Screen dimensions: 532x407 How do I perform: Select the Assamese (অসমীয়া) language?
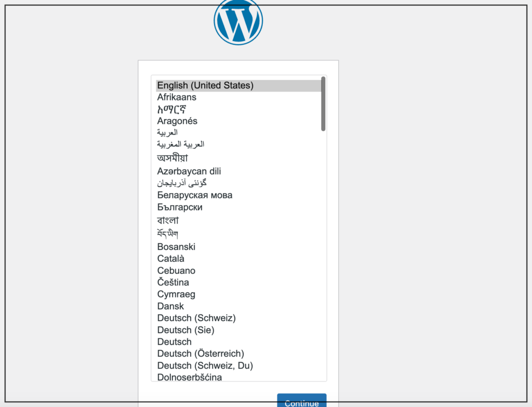point(238,158)
